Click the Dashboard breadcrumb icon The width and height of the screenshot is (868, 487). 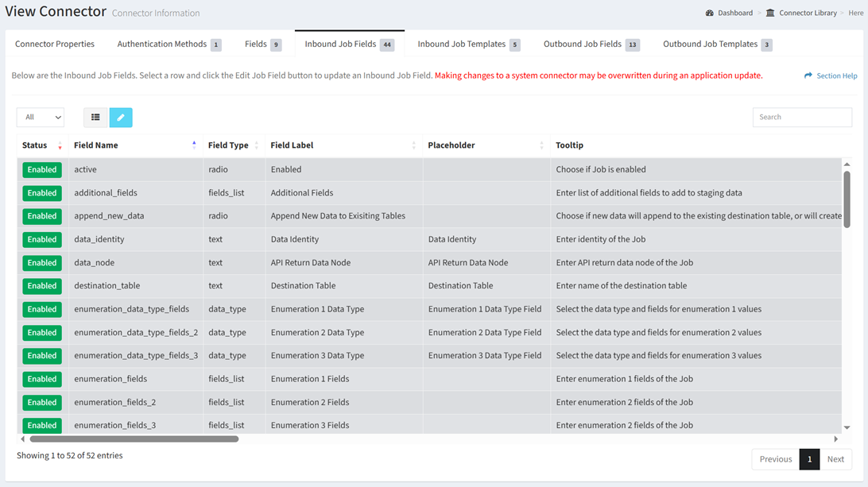pos(710,13)
